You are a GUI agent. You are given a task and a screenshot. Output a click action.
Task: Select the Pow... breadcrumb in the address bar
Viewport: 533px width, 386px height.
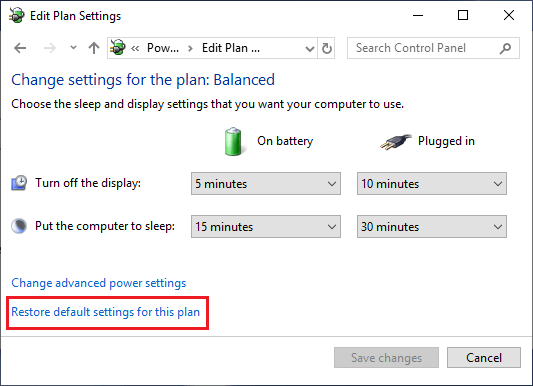click(x=163, y=48)
